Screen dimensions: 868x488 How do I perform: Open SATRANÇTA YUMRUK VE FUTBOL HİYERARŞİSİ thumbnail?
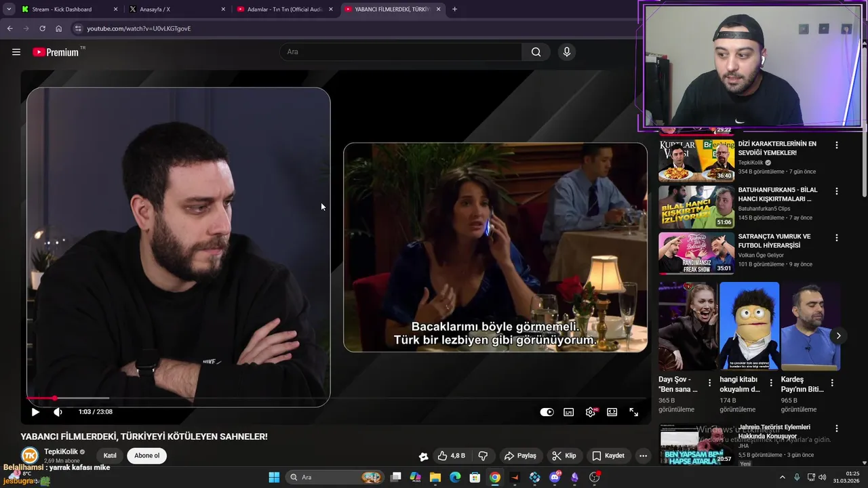pos(696,253)
